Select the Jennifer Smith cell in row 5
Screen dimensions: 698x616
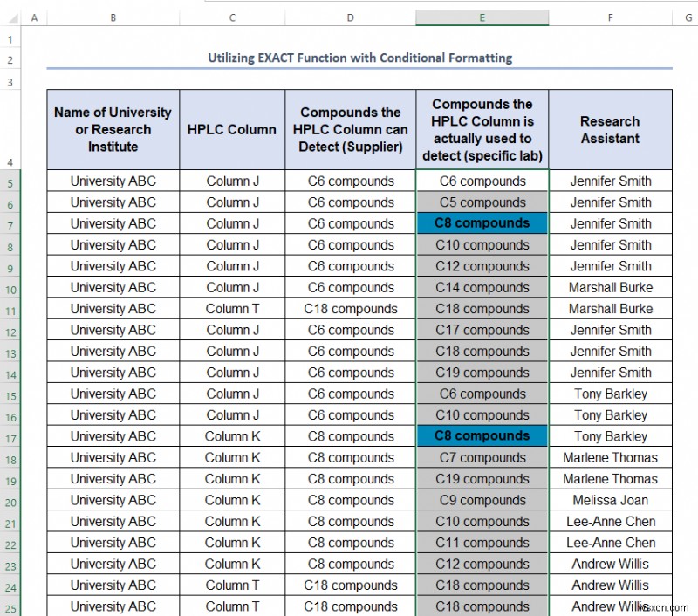click(x=610, y=181)
